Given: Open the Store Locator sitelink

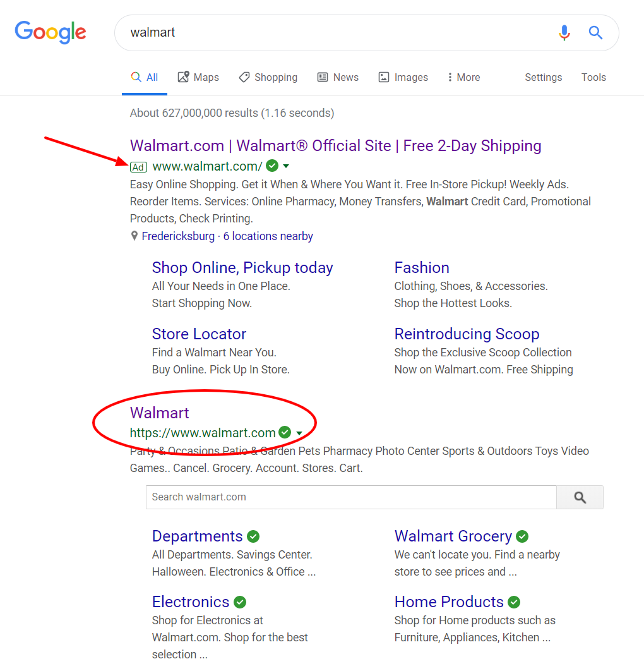Looking at the screenshot, I should click(199, 334).
